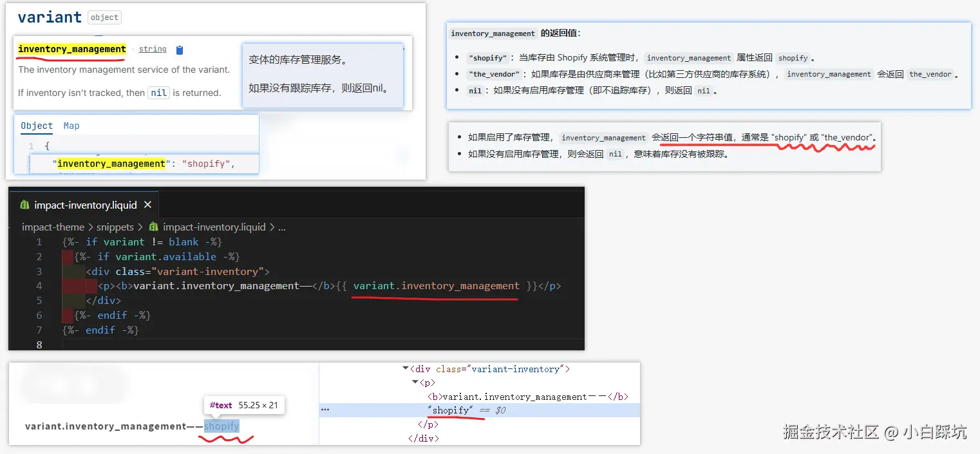Place cursor on '{%- if variant.available -%}'
This screenshot has height=454, width=980.
coord(157,256)
